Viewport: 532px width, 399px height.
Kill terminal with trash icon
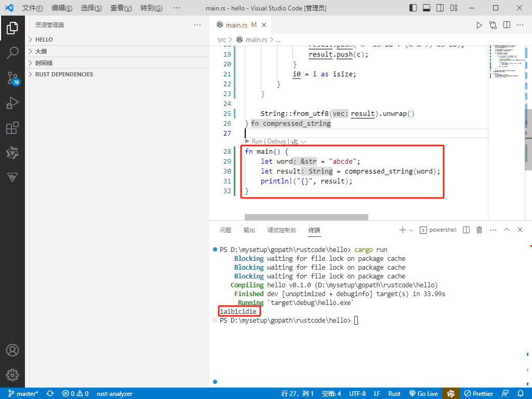tap(480, 230)
